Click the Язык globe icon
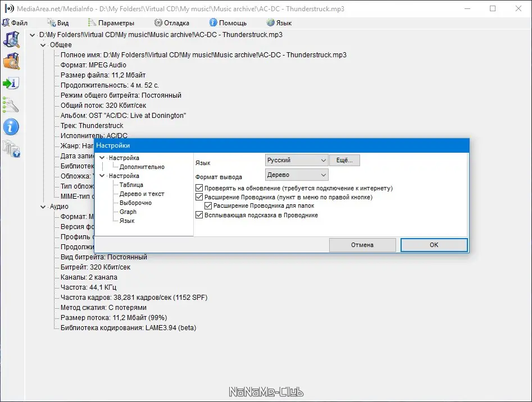 point(270,22)
